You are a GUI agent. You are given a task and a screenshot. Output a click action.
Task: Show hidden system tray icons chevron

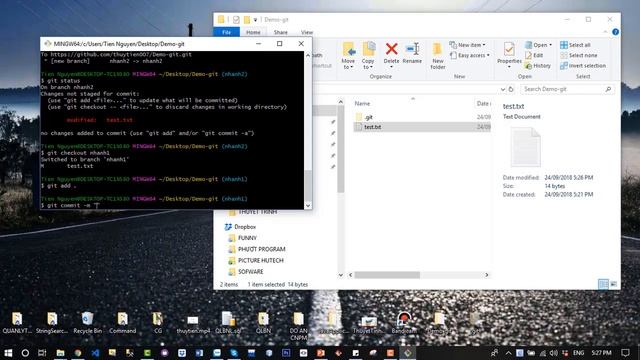[508, 353]
